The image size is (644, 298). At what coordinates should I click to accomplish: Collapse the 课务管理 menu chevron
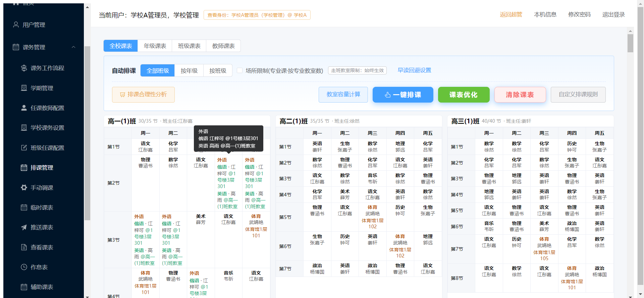click(x=73, y=47)
